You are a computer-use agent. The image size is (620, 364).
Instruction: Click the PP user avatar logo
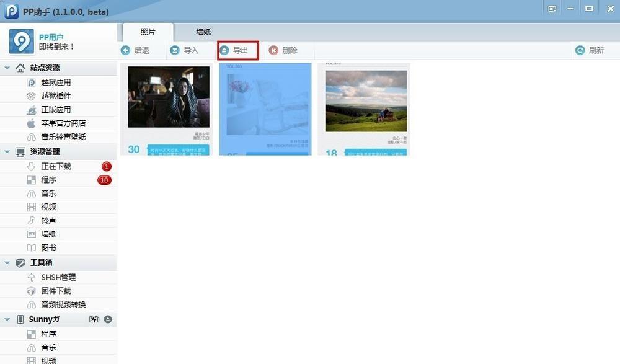[22, 41]
